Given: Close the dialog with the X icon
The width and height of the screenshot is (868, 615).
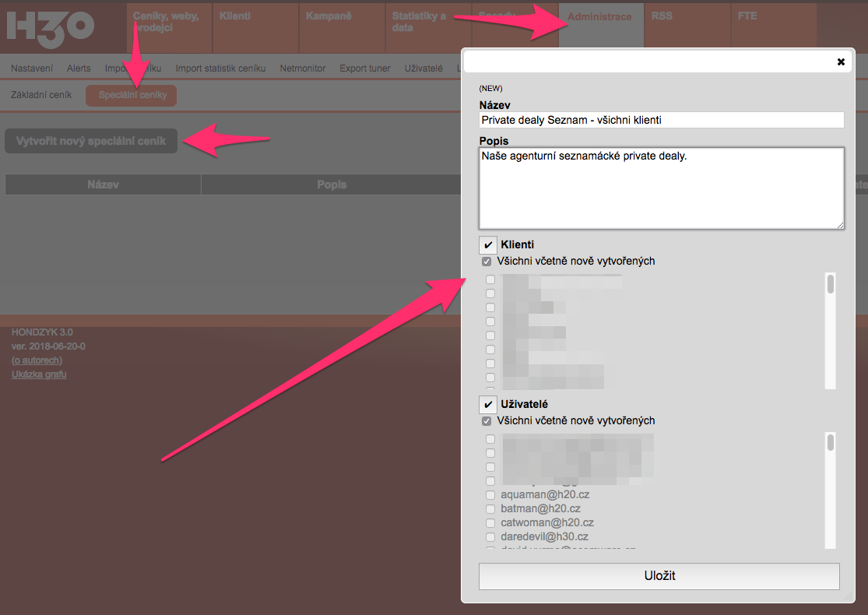Looking at the screenshot, I should (841, 61).
